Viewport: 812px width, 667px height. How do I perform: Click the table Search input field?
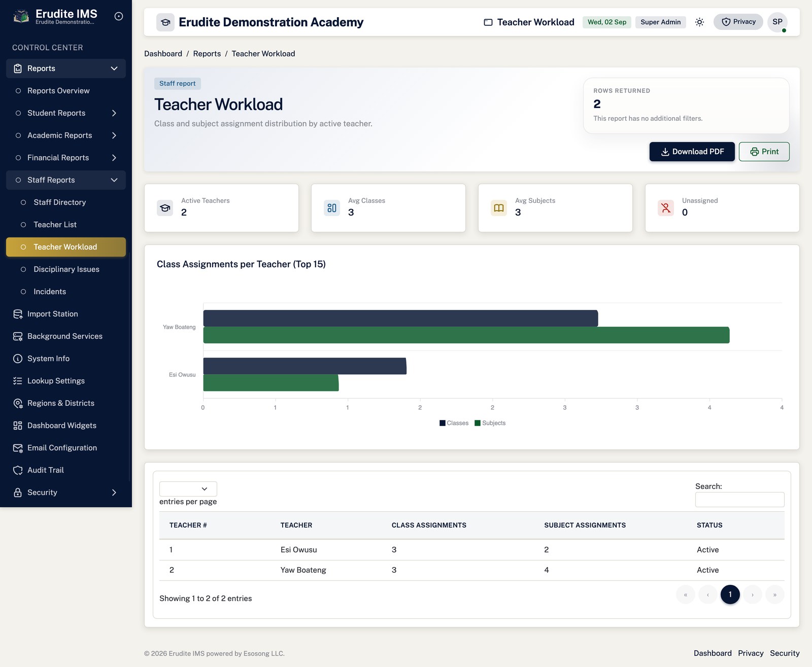coord(739,500)
